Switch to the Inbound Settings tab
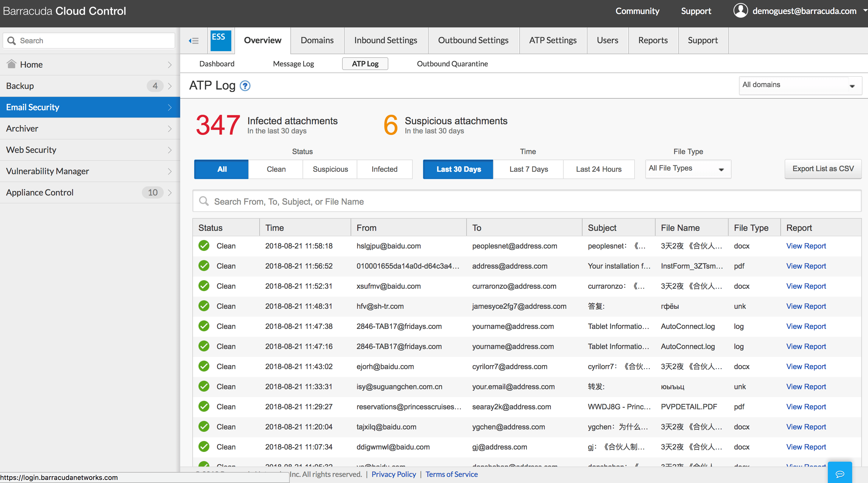The height and width of the screenshot is (483, 868). 386,41
